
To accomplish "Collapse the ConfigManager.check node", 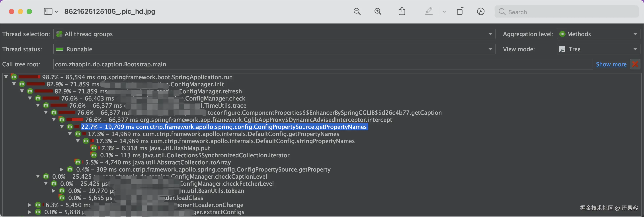I will coord(30,98).
